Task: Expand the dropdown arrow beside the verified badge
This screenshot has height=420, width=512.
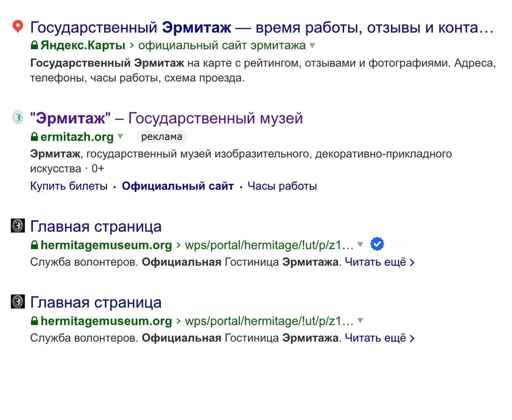Action: coord(360,245)
